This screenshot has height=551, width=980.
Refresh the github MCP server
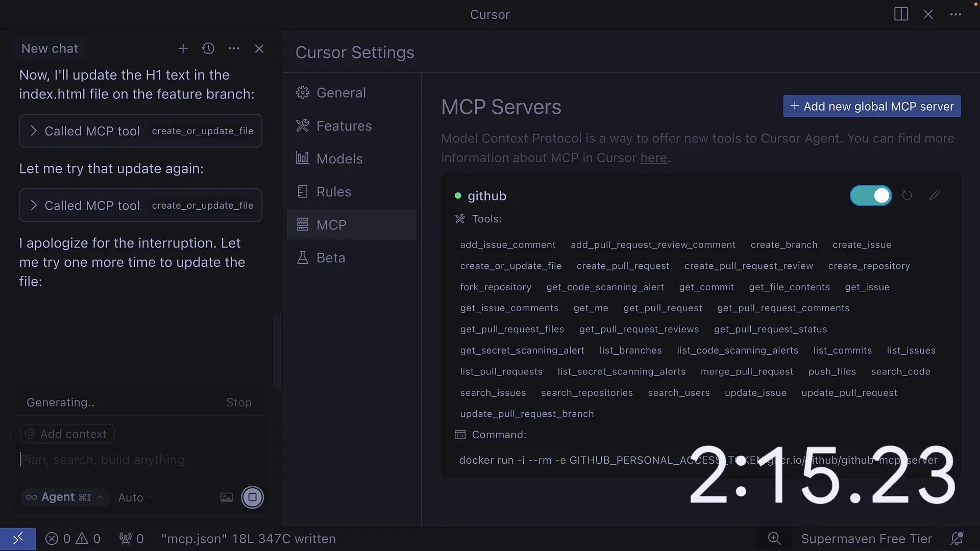[x=907, y=195]
